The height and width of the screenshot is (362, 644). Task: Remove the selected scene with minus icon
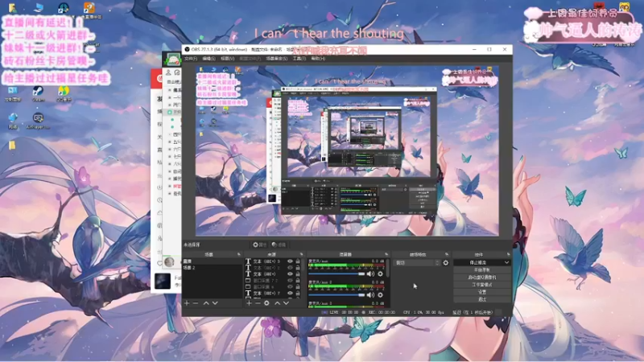tap(196, 303)
